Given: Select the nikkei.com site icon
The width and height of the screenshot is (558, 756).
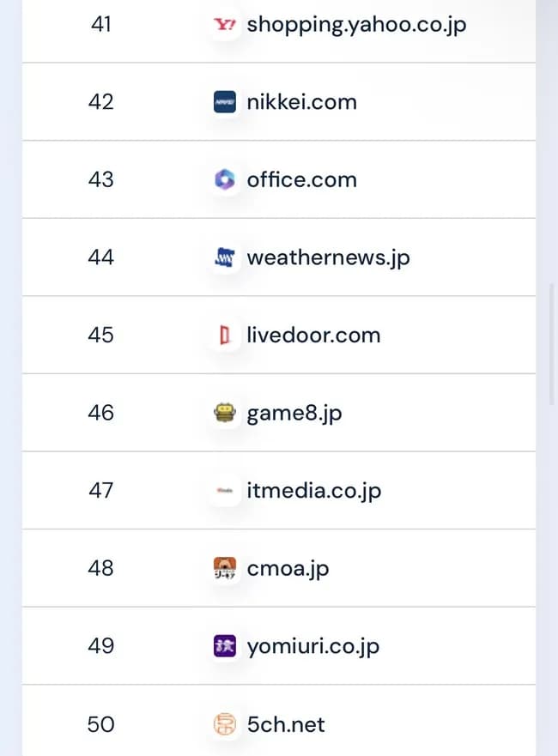Looking at the screenshot, I should click(225, 101).
